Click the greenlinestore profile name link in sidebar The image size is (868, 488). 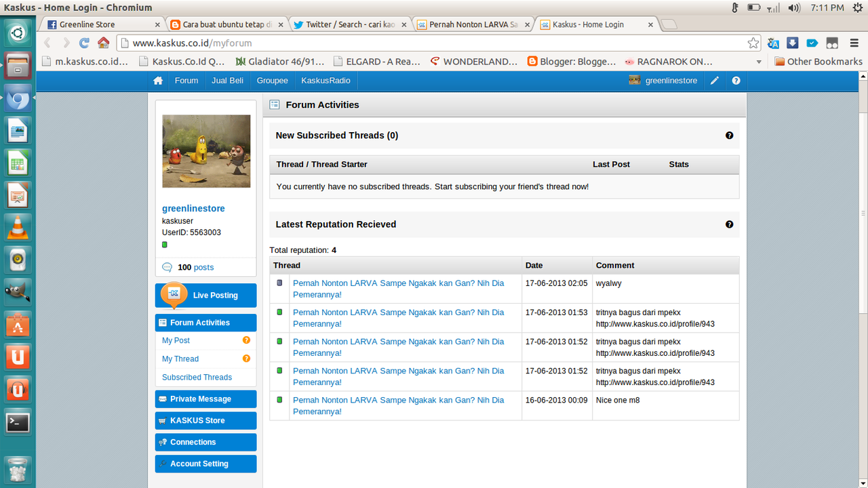point(193,209)
